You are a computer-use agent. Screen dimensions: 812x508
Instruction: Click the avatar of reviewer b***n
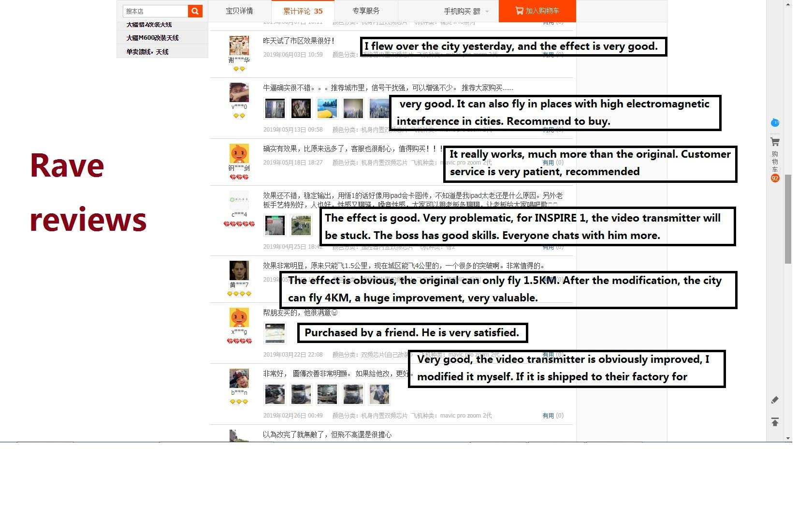[x=239, y=378]
